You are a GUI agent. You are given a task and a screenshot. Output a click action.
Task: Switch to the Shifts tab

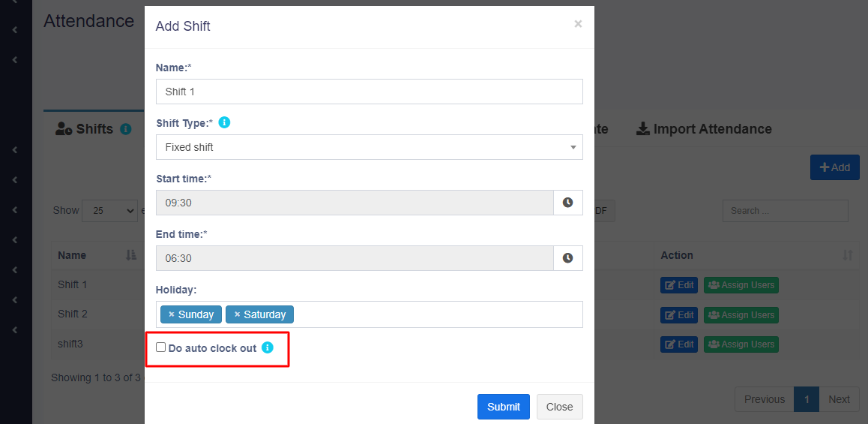point(85,129)
